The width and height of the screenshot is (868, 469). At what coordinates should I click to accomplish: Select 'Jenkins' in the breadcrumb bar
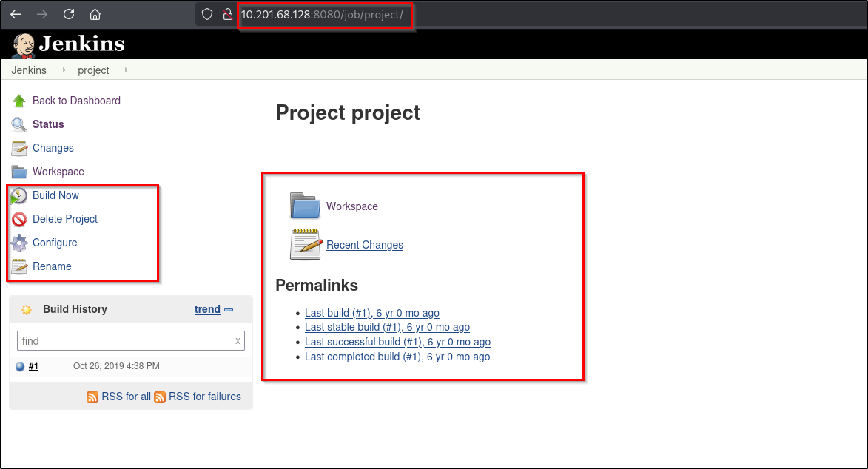(x=28, y=70)
